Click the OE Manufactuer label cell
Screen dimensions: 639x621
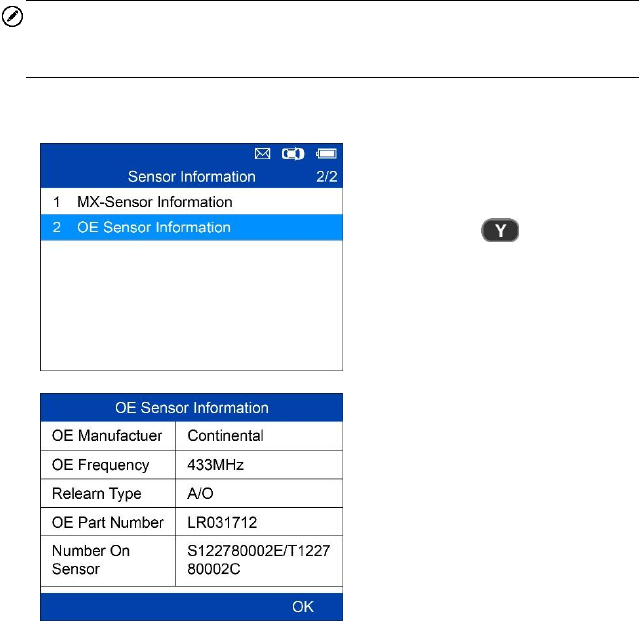[108, 436]
